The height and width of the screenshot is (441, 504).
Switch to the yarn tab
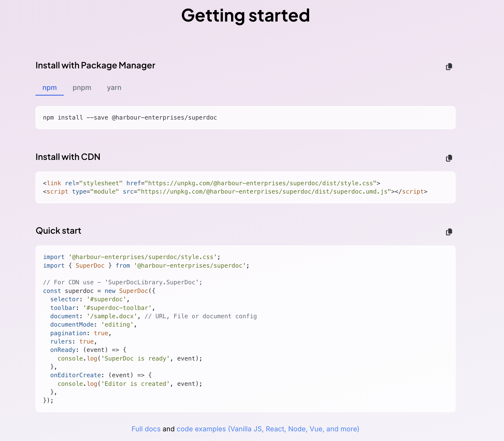coord(114,88)
